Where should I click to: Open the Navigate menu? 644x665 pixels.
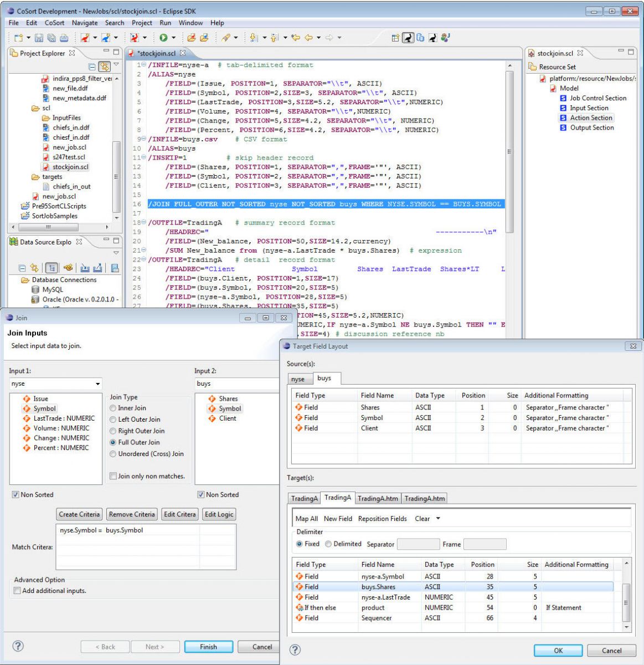[85, 23]
